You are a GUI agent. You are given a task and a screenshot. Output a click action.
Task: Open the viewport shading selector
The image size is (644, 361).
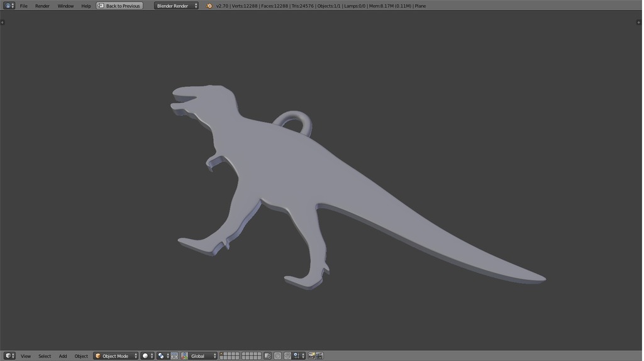(147, 356)
